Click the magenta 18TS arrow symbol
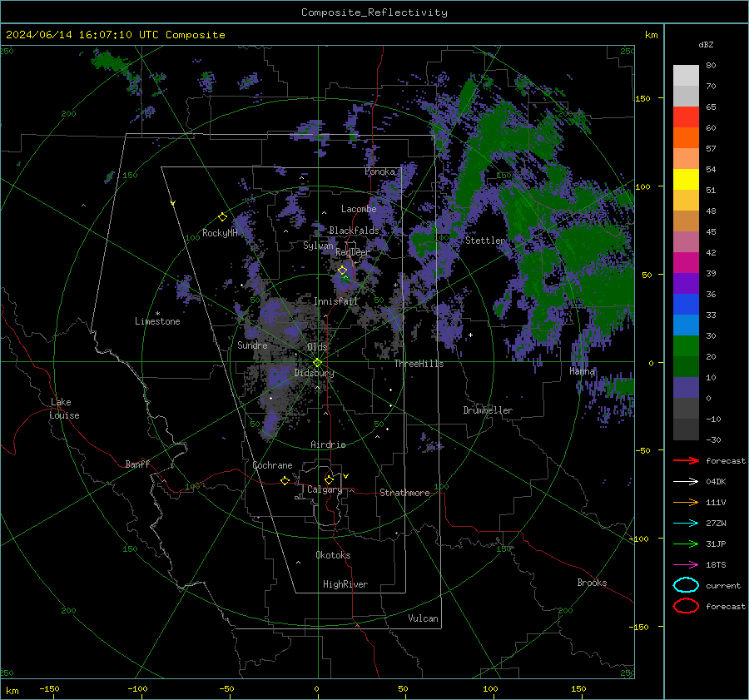749x700 pixels. click(x=686, y=565)
